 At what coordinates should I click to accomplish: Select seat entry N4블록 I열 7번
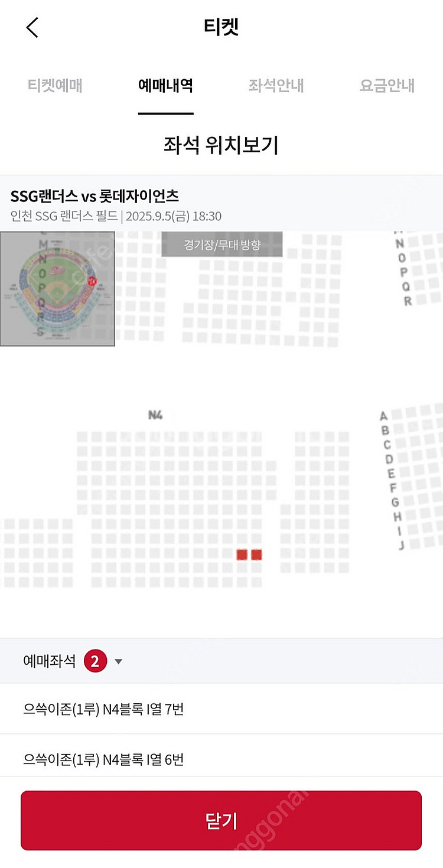point(103,709)
